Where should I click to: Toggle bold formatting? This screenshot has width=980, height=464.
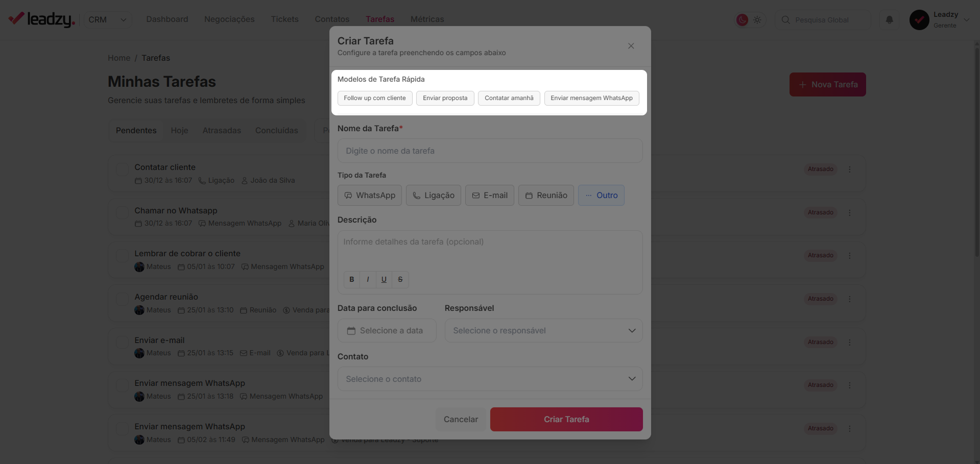coord(351,279)
